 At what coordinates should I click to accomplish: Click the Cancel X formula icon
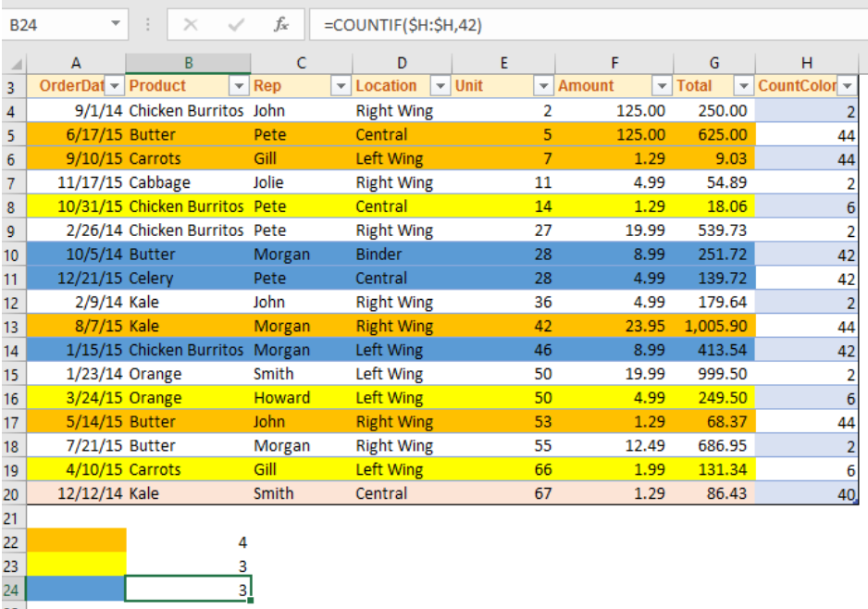coord(191,24)
